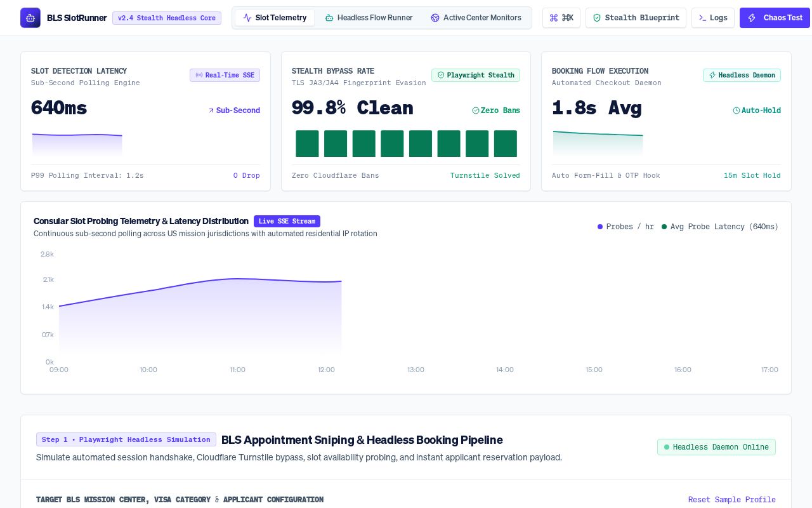Select the Active Center Monitors tab
The height and width of the screenshot is (508, 812).
476,18
